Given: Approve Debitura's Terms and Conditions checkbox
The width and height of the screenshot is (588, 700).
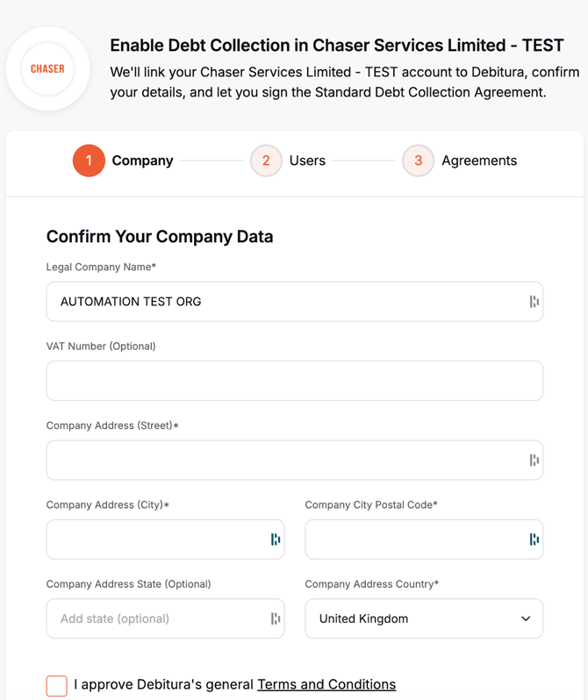Looking at the screenshot, I should tap(57, 685).
